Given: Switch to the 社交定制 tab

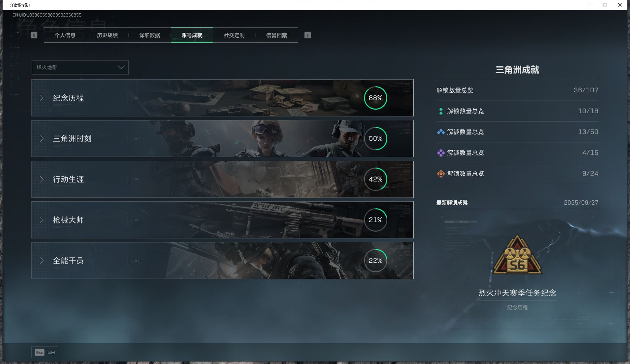Looking at the screenshot, I should (234, 35).
